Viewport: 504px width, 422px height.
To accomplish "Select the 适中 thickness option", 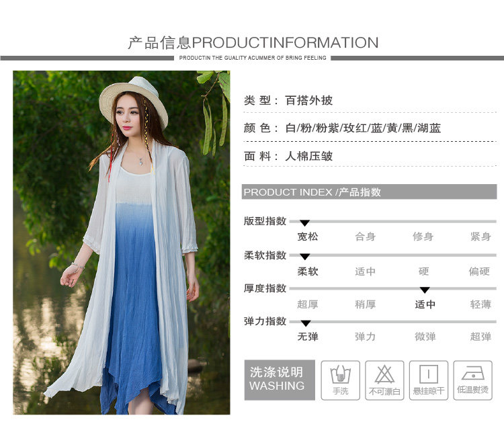I will 425,304.
